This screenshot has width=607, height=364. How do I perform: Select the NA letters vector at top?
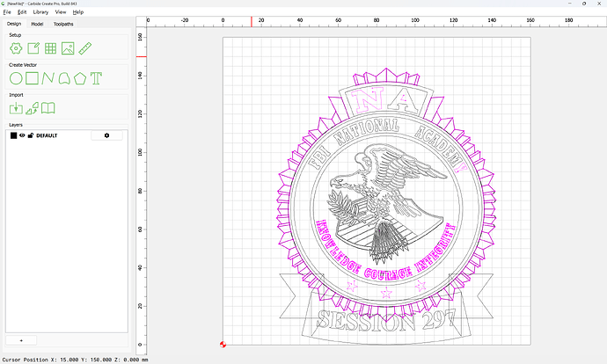(386, 100)
